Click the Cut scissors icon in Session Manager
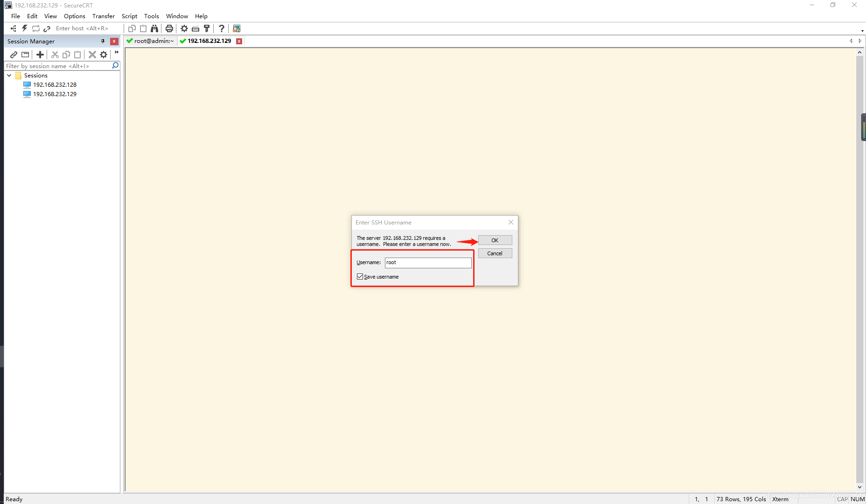Viewport: 866px width, 504px height. pyautogui.click(x=55, y=55)
